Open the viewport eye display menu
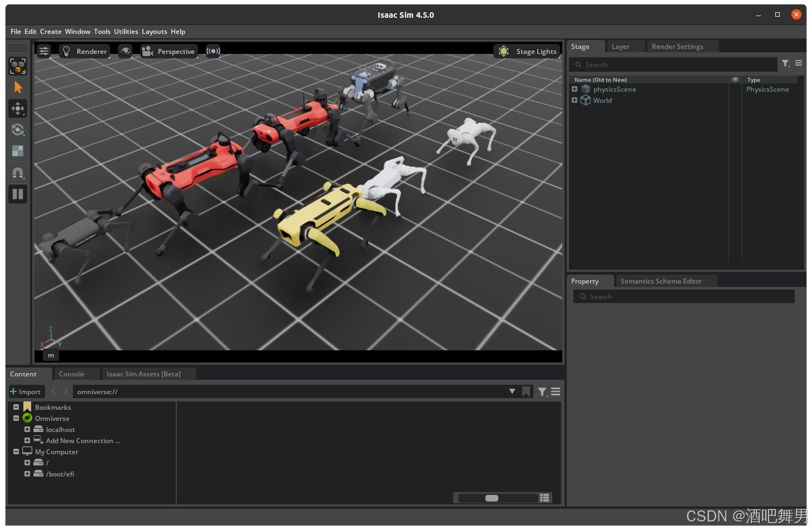Screen dimensions: 812x531 click(125, 51)
